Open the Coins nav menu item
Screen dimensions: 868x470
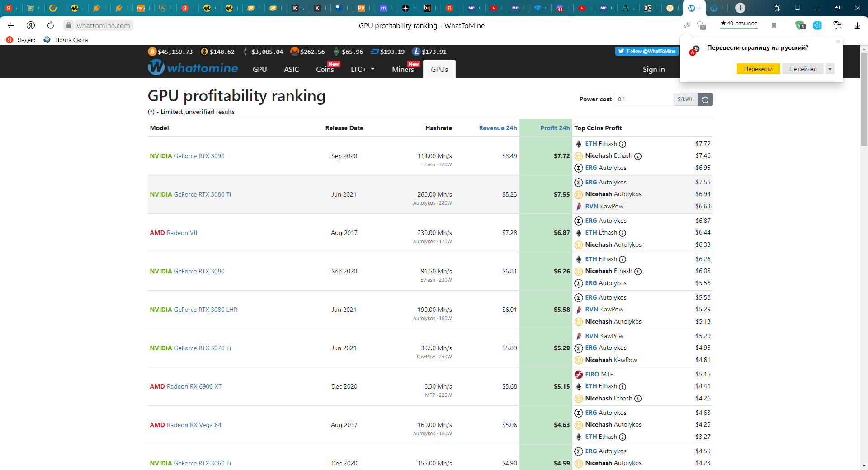coord(325,69)
